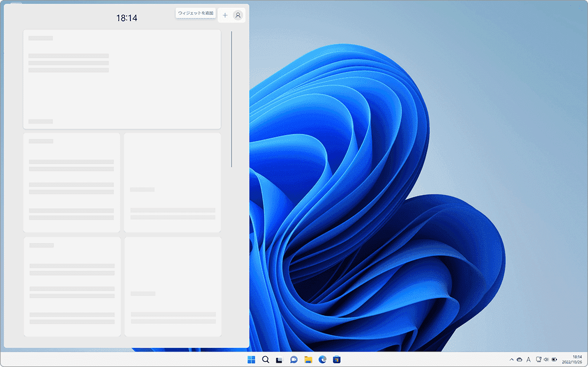The height and width of the screenshot is (367, 588).
Task: Open taskbar Search magnifier
Action: (266, 360)
